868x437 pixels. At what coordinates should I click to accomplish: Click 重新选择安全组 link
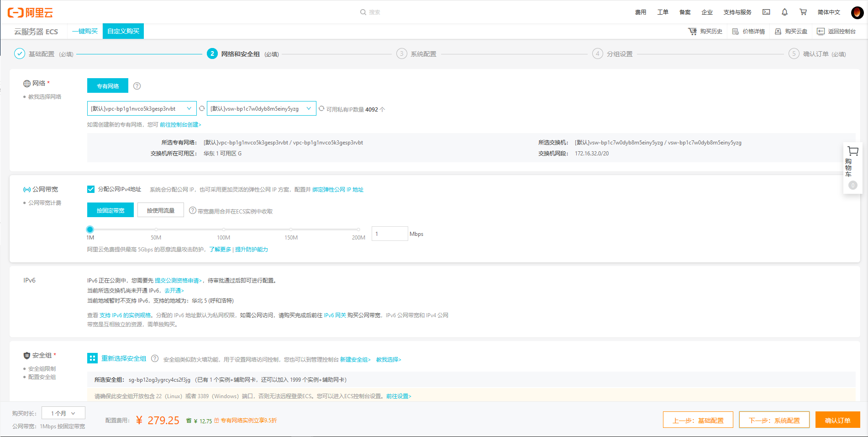124,358
